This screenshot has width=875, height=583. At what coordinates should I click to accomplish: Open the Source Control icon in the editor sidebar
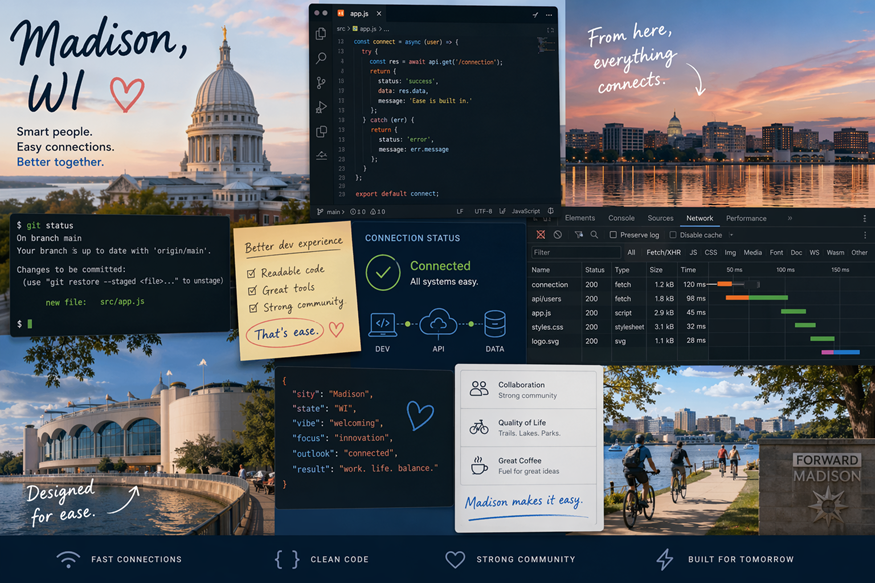pos(321,83)
